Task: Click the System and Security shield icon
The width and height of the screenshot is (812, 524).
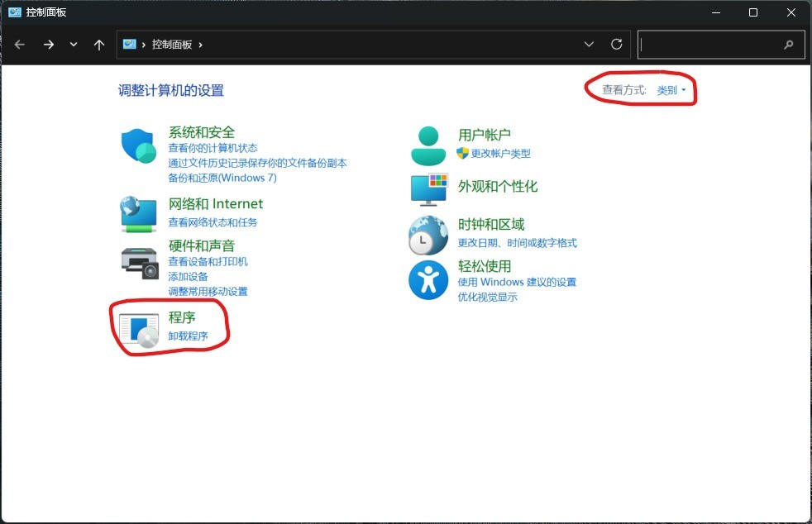Action: tap(139, 147)
